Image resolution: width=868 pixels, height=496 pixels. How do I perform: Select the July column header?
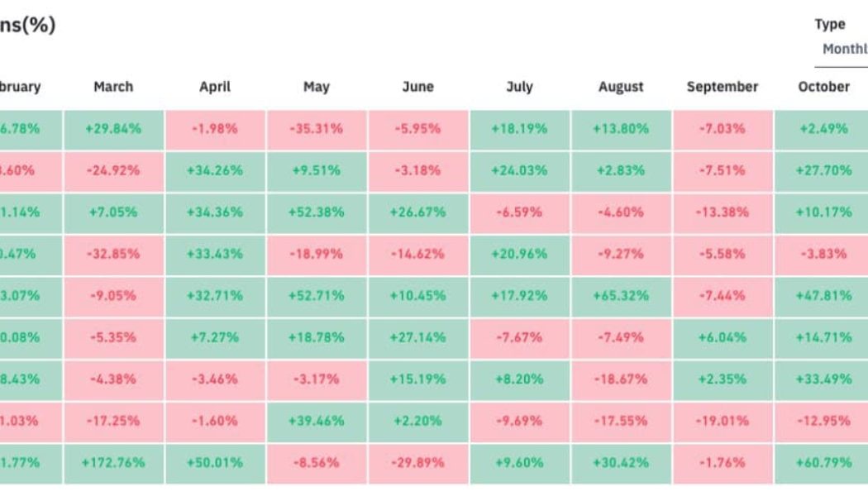click(520, 86)
